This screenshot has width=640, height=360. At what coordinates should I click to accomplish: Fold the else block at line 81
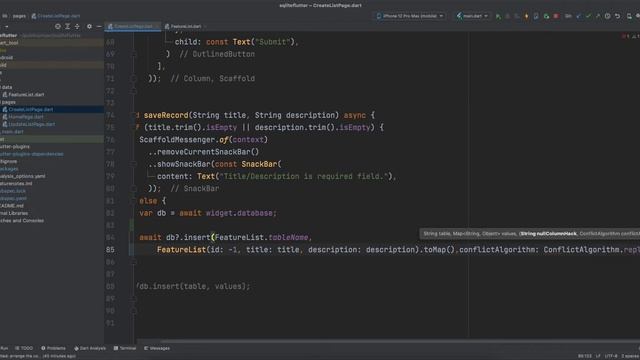pyautogui.click(x=133, y=201)
